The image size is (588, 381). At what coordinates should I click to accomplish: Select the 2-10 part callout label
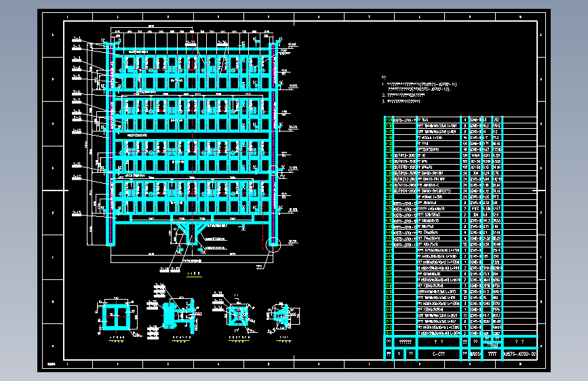(77, 131)
